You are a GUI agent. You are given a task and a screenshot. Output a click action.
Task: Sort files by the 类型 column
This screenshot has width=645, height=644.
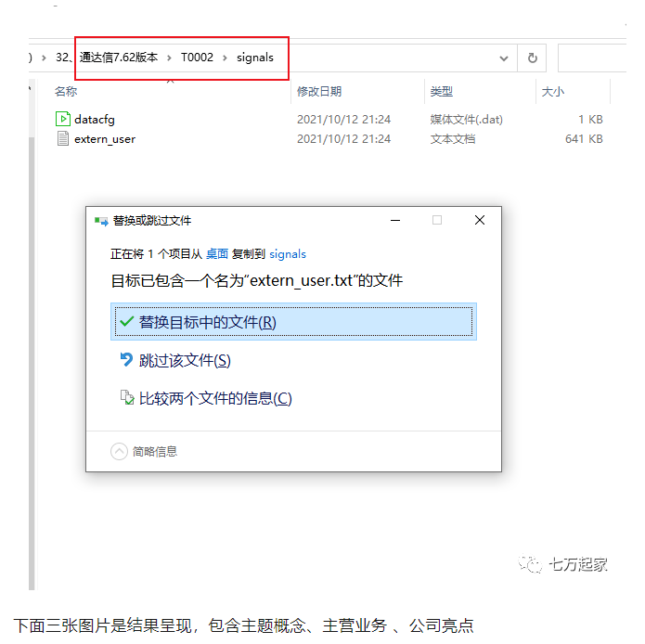441,91
